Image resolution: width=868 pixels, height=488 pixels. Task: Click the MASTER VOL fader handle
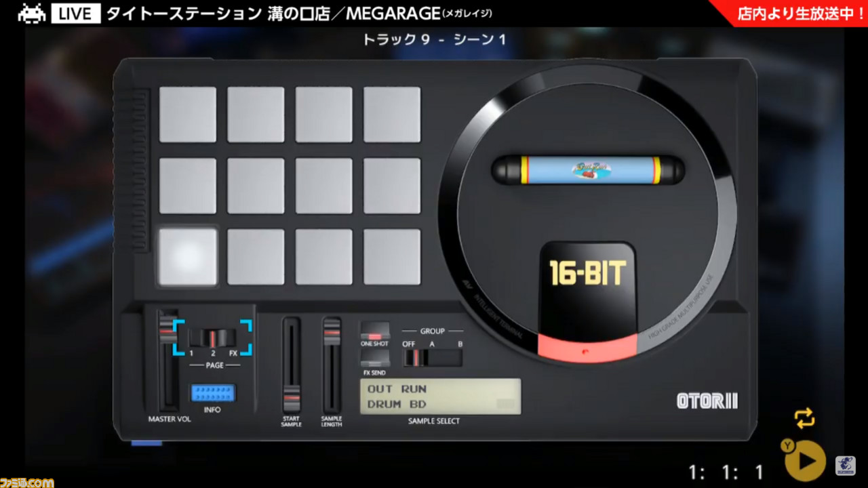point(167,331)
